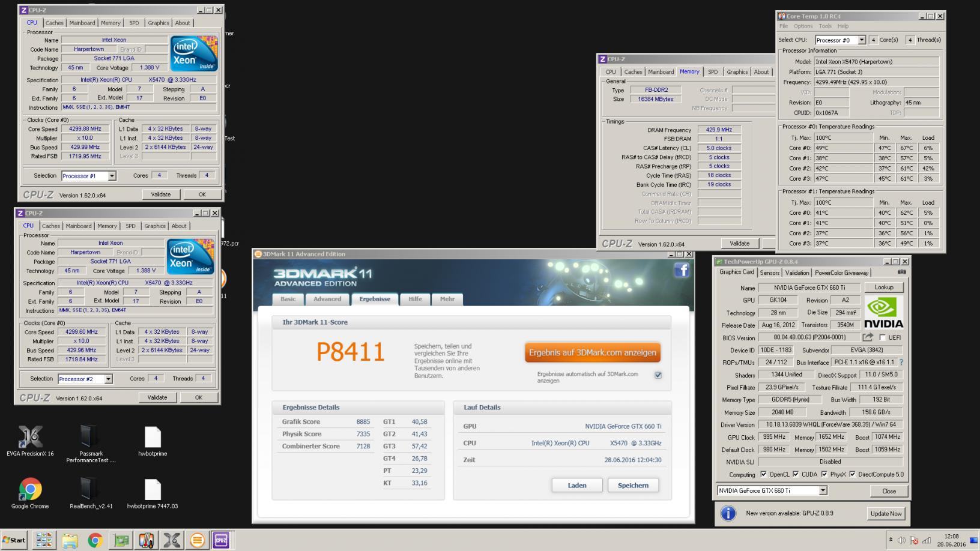This screenshot has width=980, height=551.
Task: Open the Options menu in Core Temp
Action: [x=803, y=26]
